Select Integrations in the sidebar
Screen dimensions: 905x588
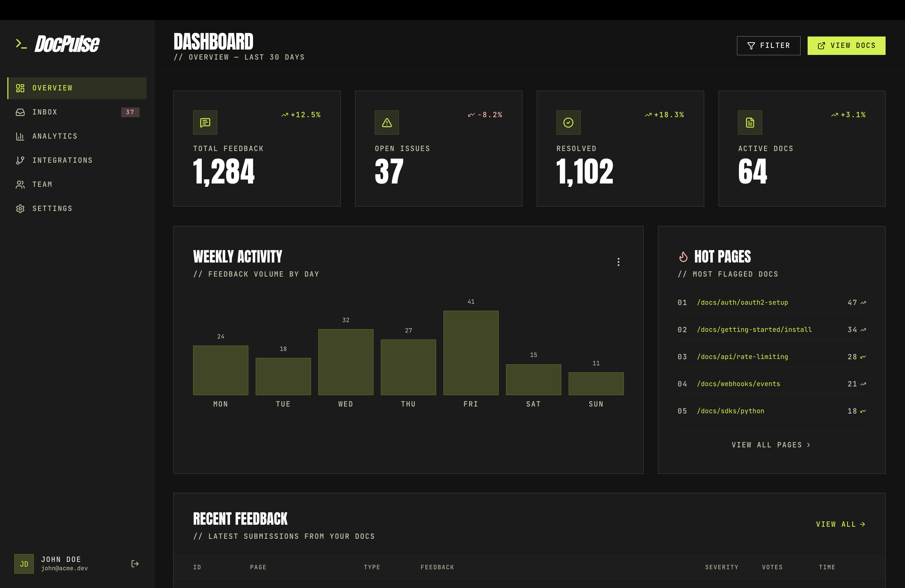pyautogui.click(x=77, y=160)
